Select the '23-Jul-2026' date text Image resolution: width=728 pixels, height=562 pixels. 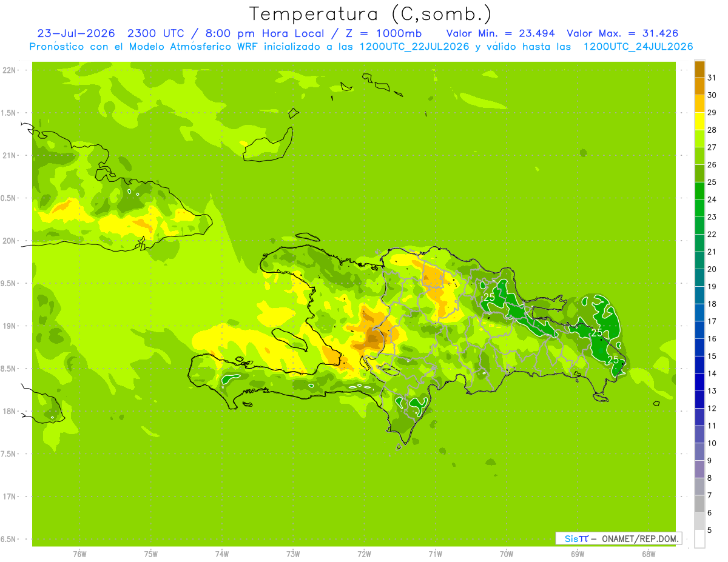click(76, 33)
